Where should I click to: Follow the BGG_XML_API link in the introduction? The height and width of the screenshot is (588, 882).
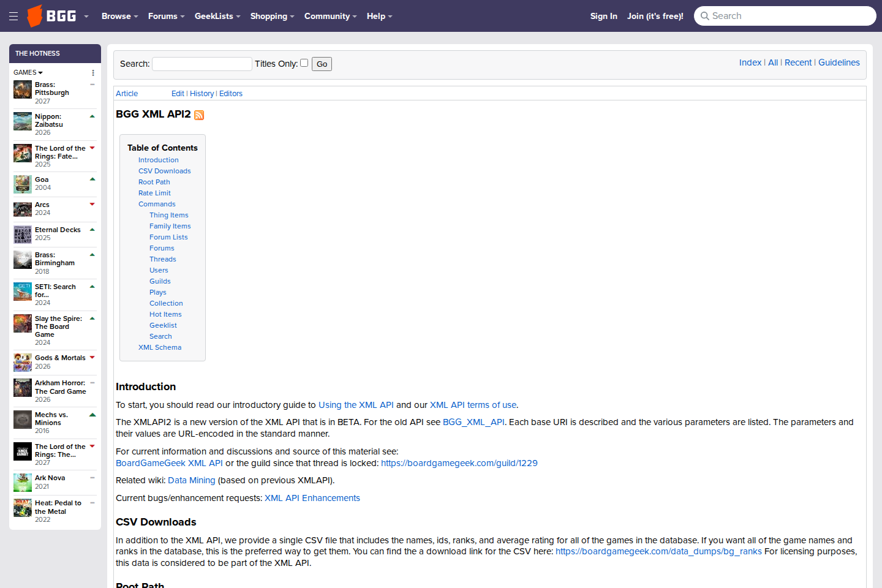[473, 421]
